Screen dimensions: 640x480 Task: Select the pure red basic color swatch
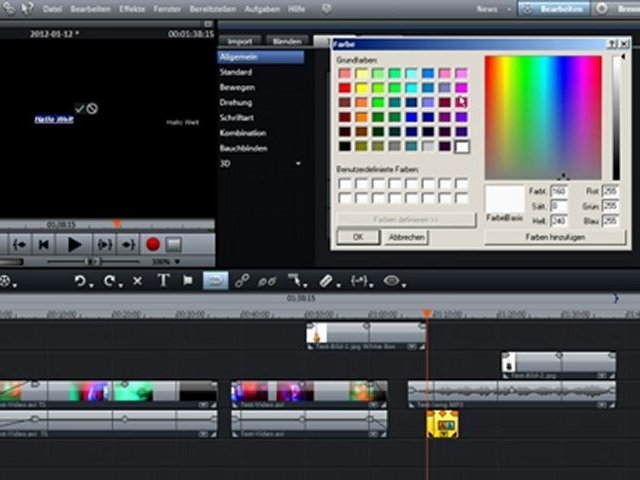(345, 88)
